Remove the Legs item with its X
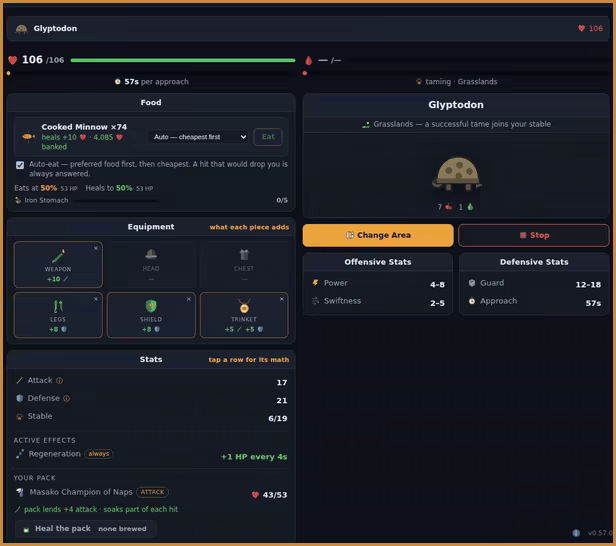 click(x=96, y=299)
